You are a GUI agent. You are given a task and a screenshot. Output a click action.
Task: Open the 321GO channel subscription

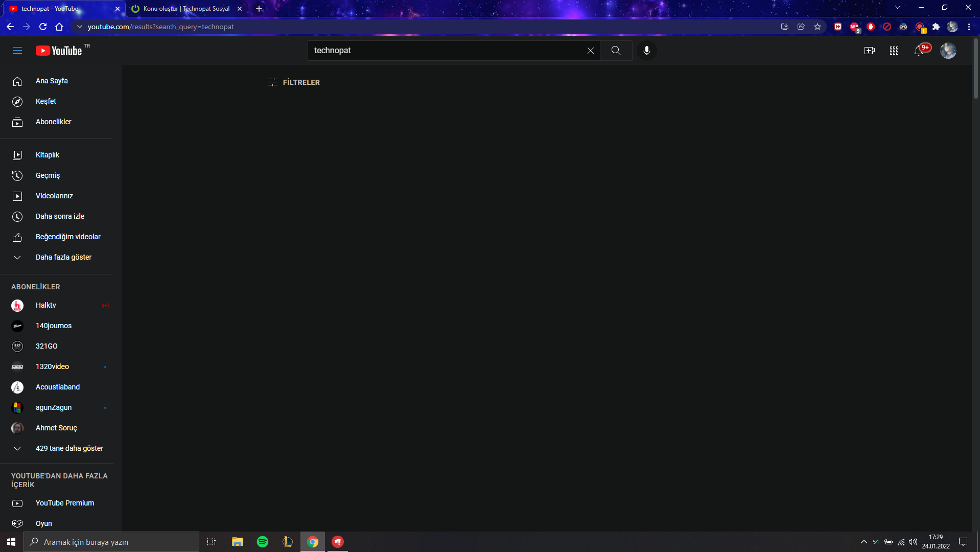(57, 346)
